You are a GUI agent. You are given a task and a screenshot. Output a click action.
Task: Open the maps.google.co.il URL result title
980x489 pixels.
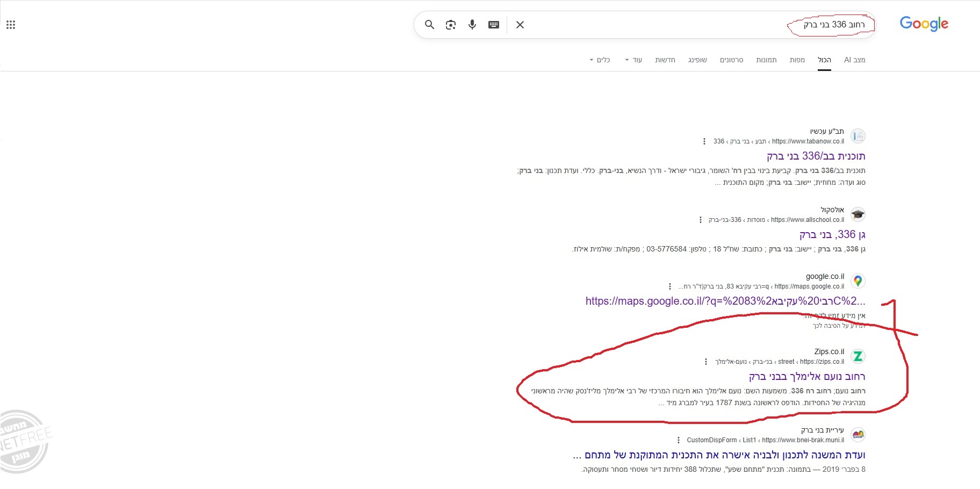pyautogui.click(x=725, y=301)
